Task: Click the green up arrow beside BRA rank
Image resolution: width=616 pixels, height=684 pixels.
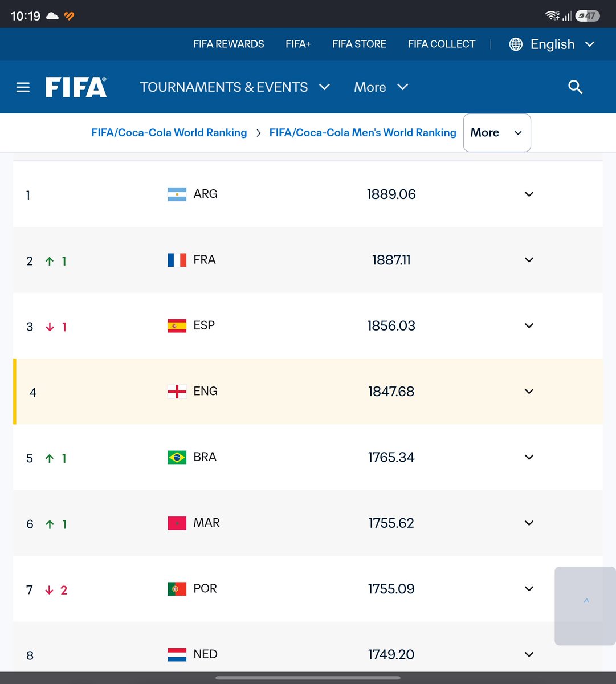Action: click(x=50, y=458)
